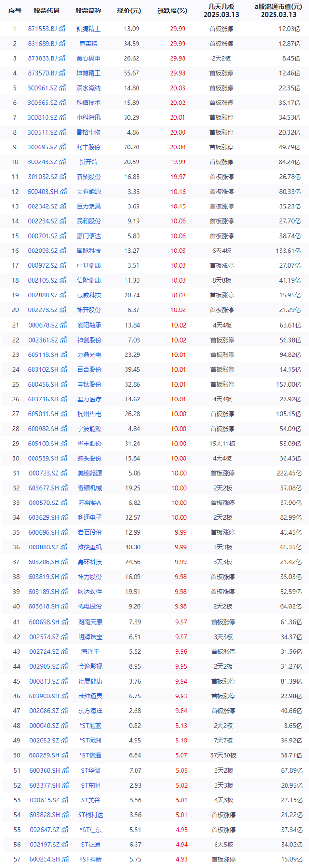Sort by 涨跌幅(%) column header
This screenshot has width=309, height=868.
click(x=172, y=11)
